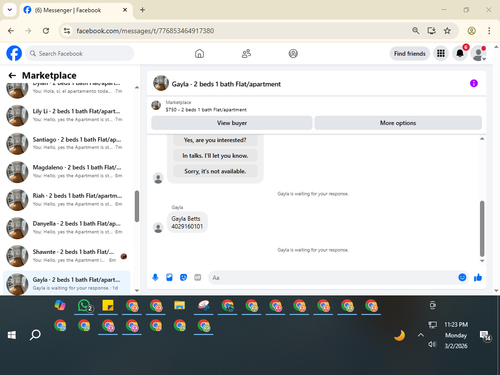The height and width of the screenshot is (375, 500).
Task: Open Windows taskbar search
Action: (x=35, y=335)
